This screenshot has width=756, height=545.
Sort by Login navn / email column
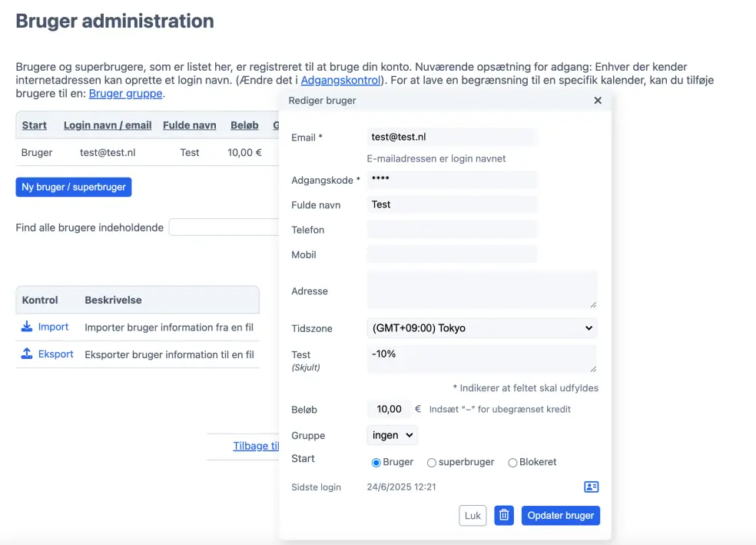pos(108,125)
